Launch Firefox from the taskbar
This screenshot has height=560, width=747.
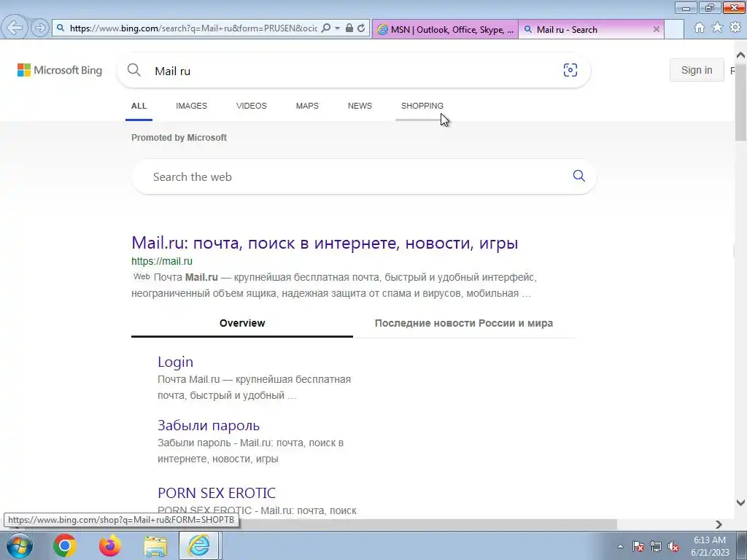(110, 545)
